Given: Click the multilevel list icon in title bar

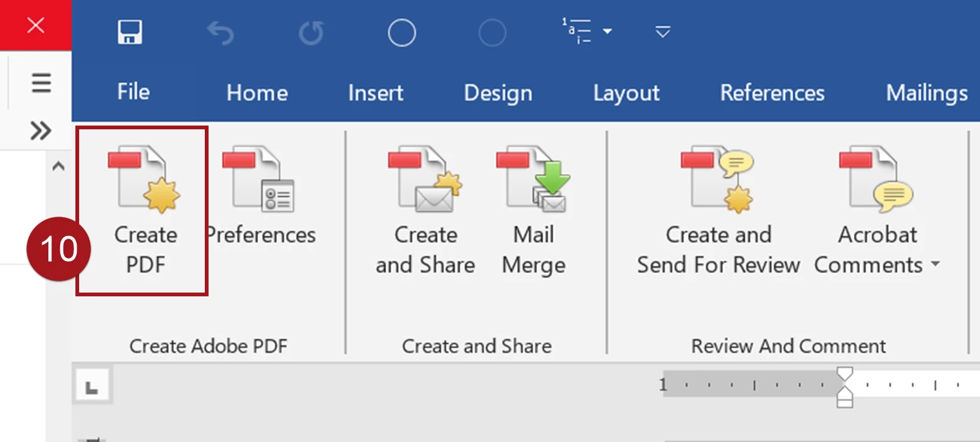Looking at the screenshot, I should (576, 31).
